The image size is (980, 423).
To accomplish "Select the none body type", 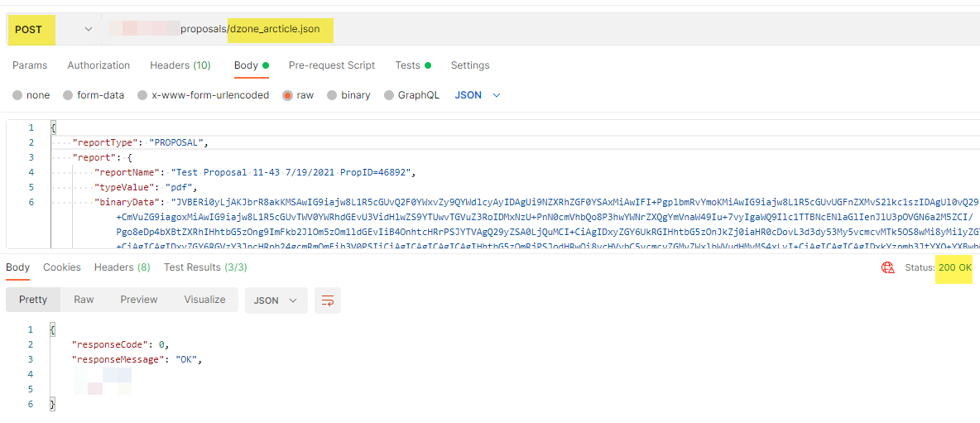I will (x=31, y=95).
